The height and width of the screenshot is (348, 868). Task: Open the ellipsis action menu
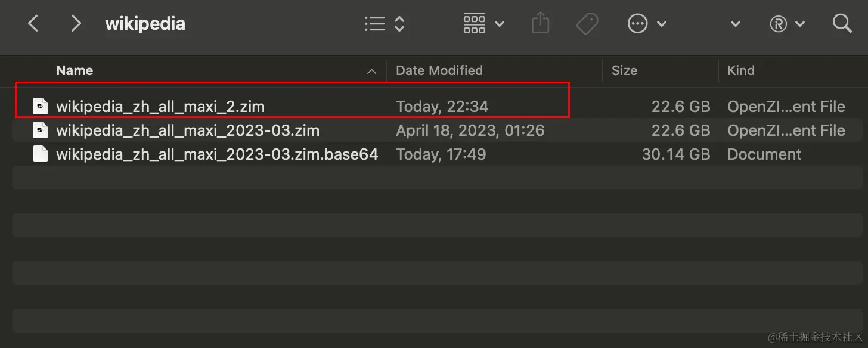(638, 24)
